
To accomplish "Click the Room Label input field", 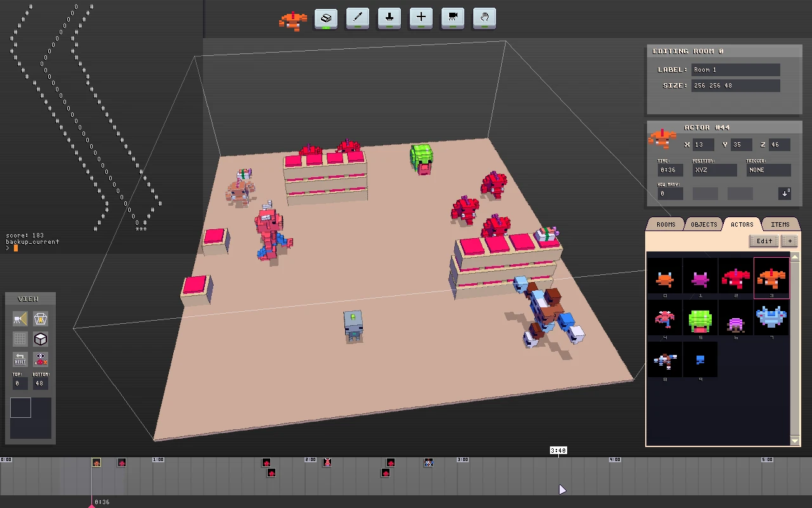I will pyautogui.click(x=735, y=70).
